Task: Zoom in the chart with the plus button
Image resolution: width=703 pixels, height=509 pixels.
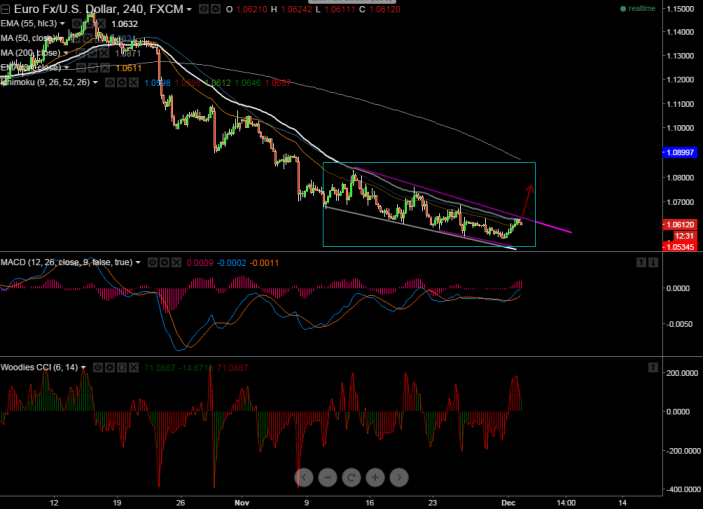Action: click(x=375, y=478)
